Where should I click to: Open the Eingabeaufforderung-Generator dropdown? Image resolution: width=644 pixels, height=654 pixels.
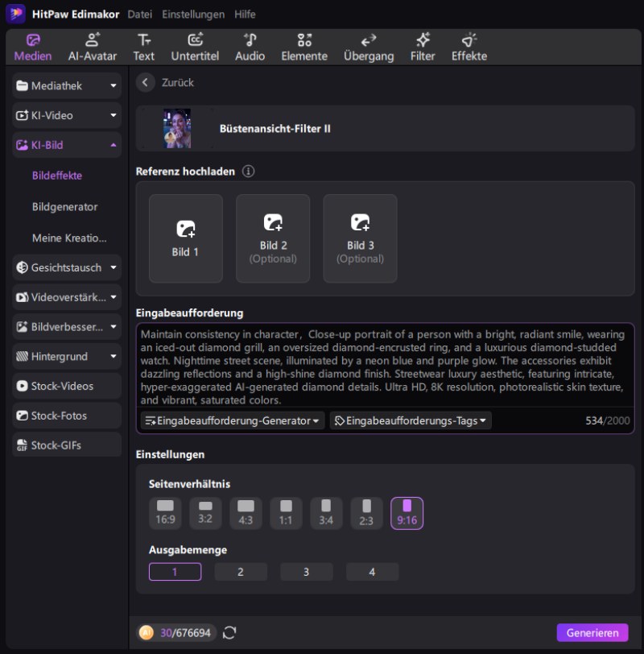233,420
